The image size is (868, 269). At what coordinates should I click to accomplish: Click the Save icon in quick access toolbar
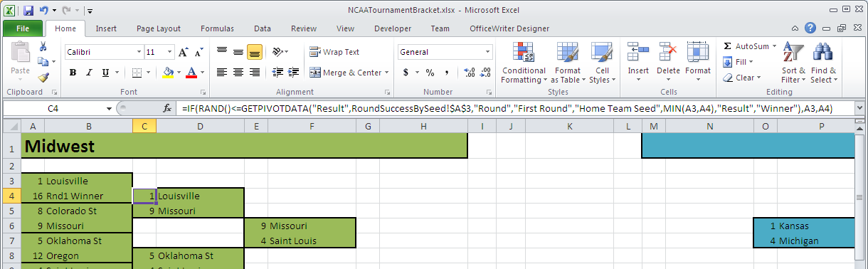[28, 11]
